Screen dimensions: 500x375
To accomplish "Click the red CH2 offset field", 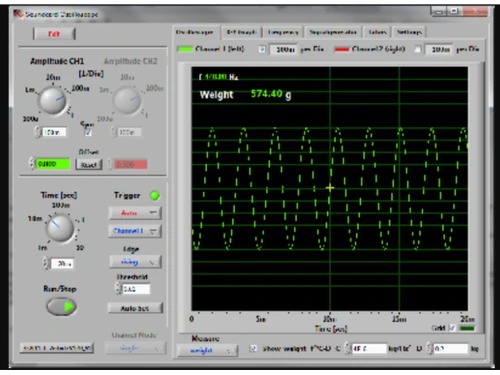I will tap(130, 164).
